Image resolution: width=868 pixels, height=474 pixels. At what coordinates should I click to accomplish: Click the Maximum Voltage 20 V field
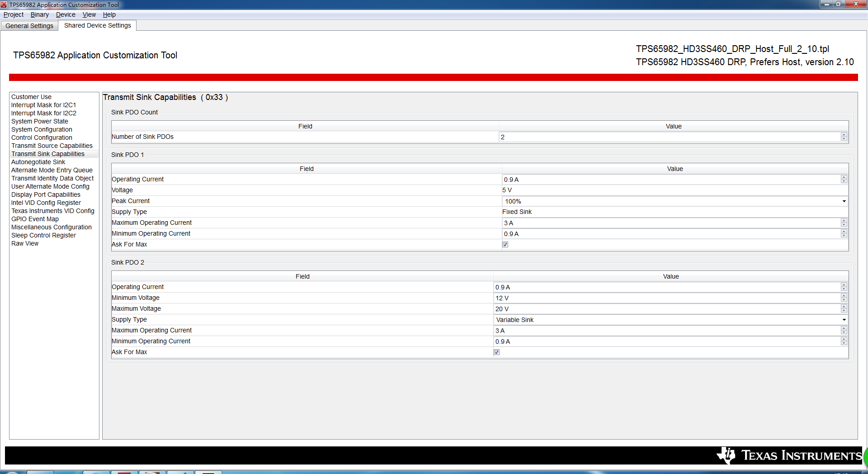[x=667, y=309]
